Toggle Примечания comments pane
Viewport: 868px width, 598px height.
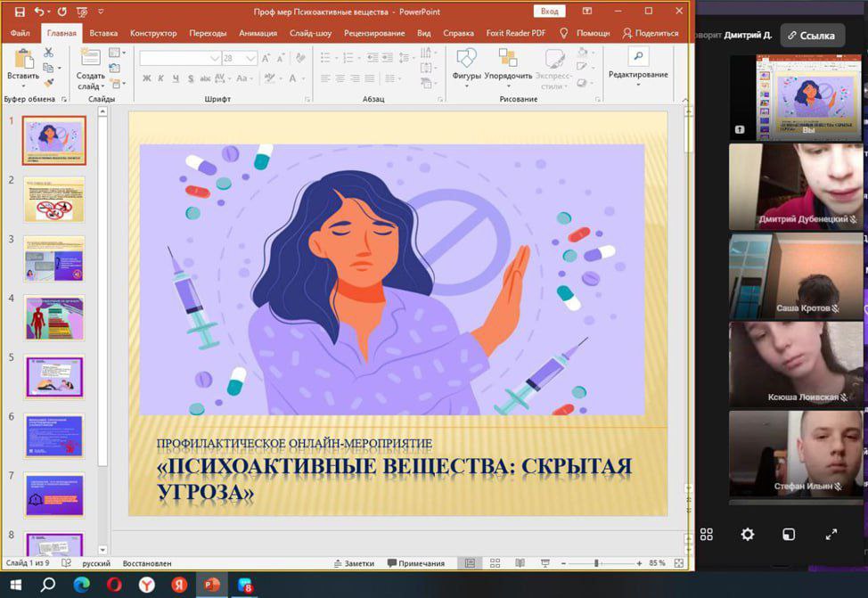(416, 563)
